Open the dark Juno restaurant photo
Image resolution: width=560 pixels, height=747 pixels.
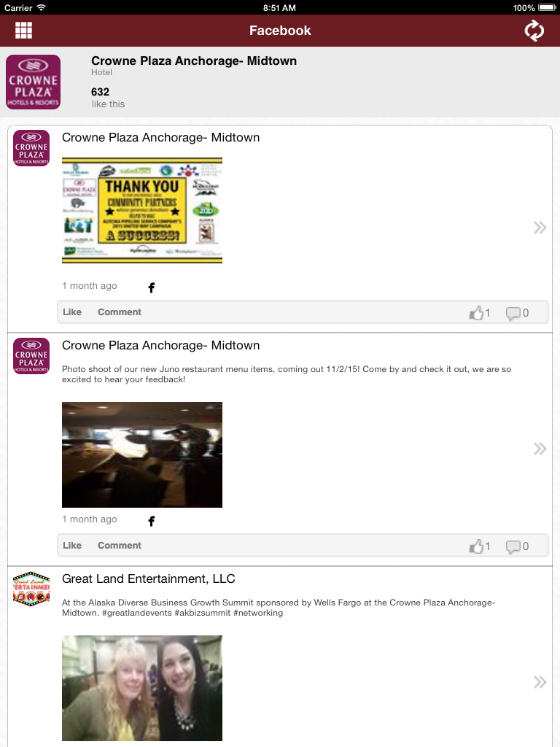click(x=142, y=454)
